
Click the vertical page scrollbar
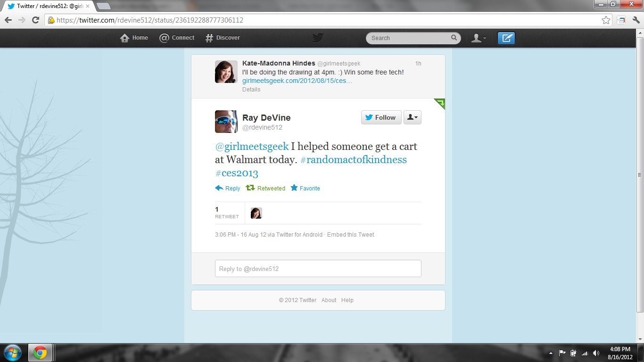coord(640,174)
